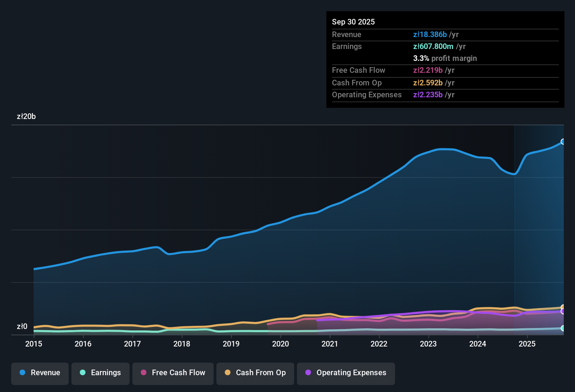The height and width of the screenshot is (392, 575).
Task: Toggle the Operating Expenses legend item
Action: (346, 373)
